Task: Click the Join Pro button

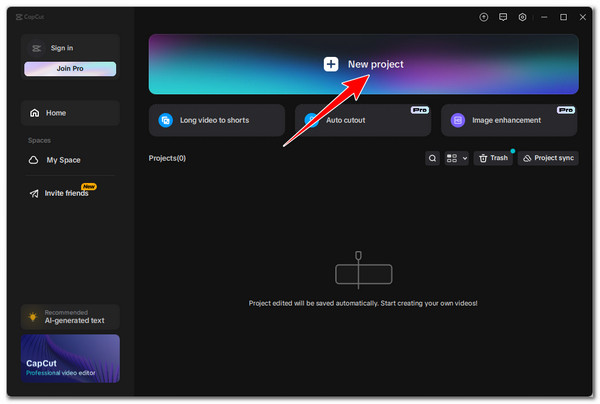Action: pyautogui.click(x=70, y=68)
